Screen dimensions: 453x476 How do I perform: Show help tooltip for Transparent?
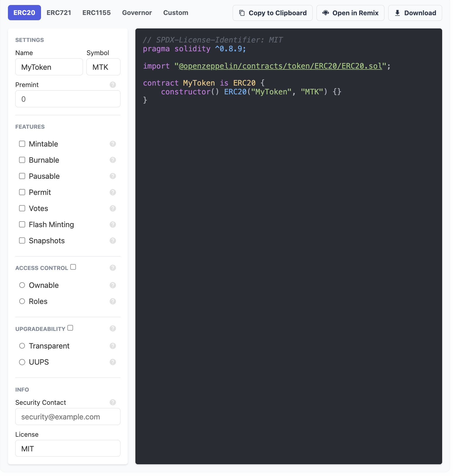coord(113,346)
